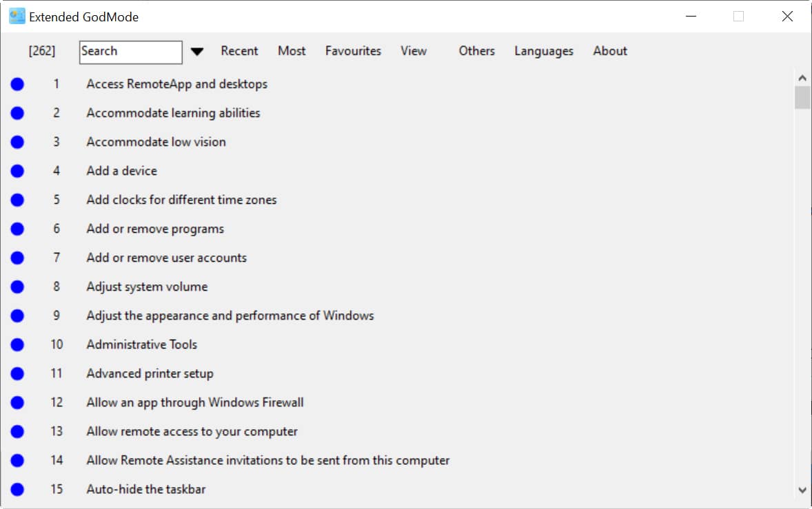Open the Favourites list
The image size is (812, 509).
click(353, 51)
